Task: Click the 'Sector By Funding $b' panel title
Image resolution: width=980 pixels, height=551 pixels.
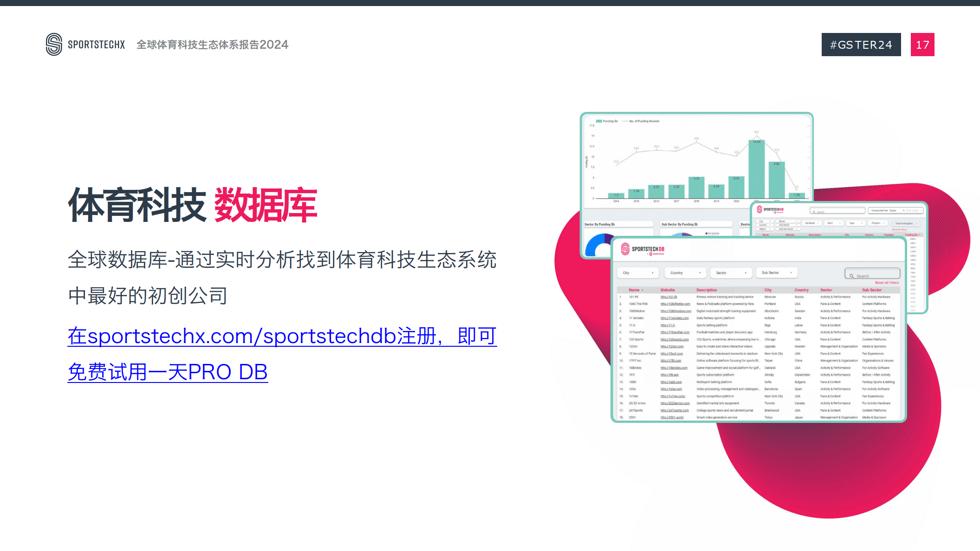Action: click(x=599, y=225)
